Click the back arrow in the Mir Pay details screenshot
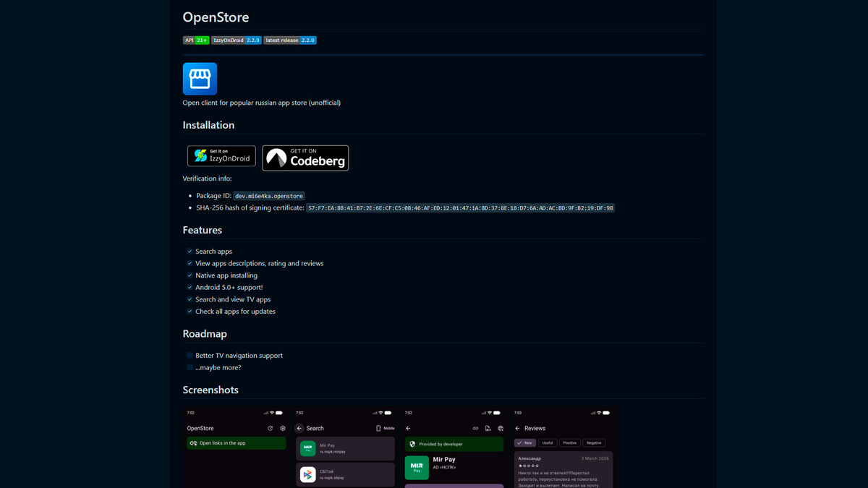 click(x=409, y=429)
